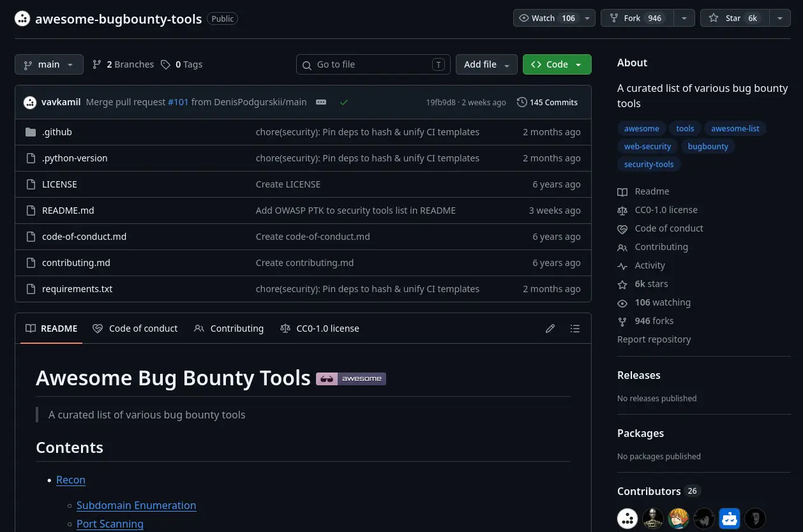Click the security-tools topic tag

(649, 164)
